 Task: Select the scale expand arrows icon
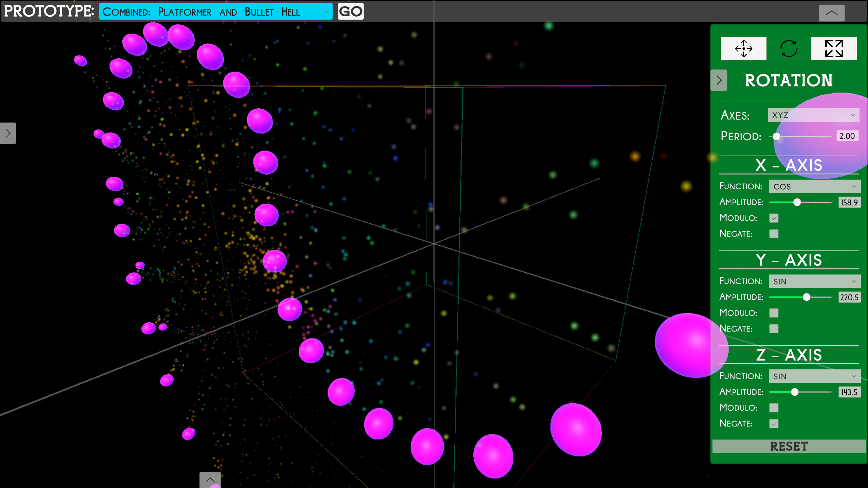[x=834, y=48]
